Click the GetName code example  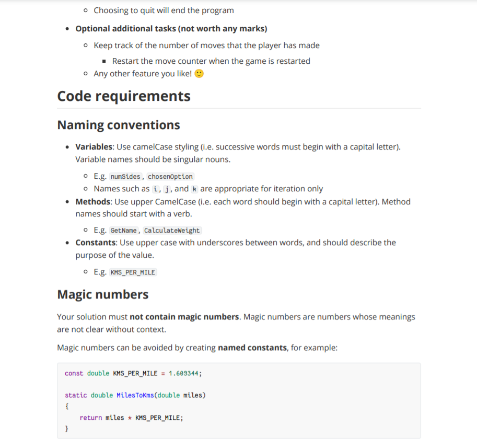click(123, 231)
